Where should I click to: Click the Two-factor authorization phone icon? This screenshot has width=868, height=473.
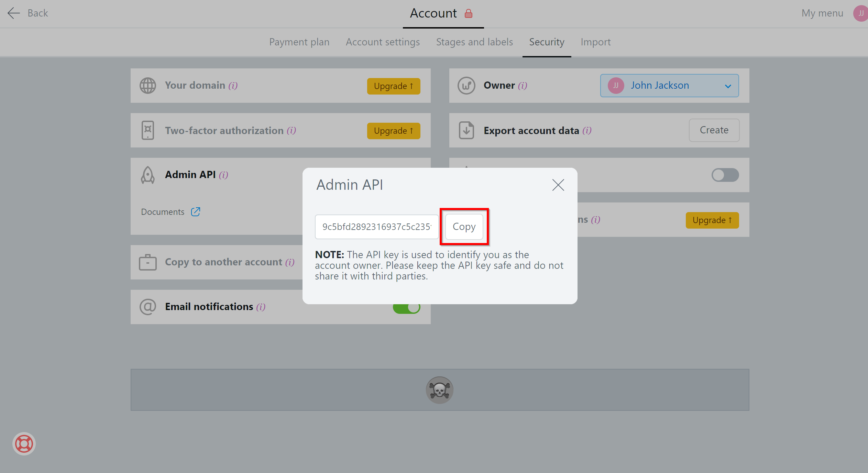pyautogui.click(x=148, y=130)
